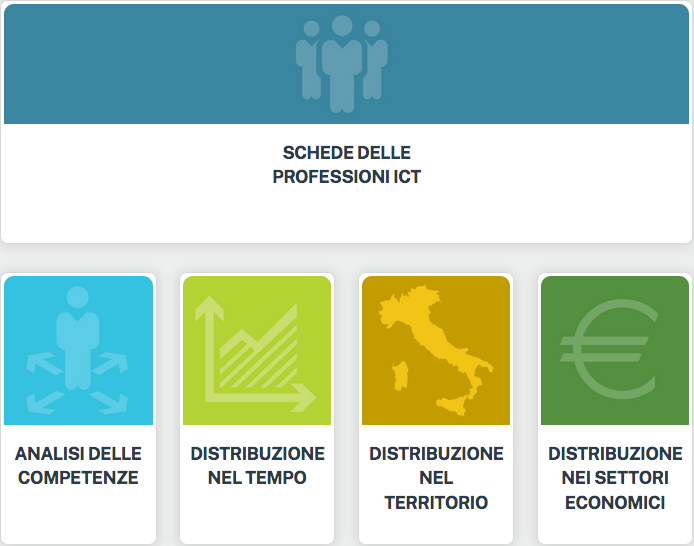Image resolution: width=694 pixels, height=546 pixels.
Task: Open Schede delle Professioni ICT title
Action: click(347, 165)
